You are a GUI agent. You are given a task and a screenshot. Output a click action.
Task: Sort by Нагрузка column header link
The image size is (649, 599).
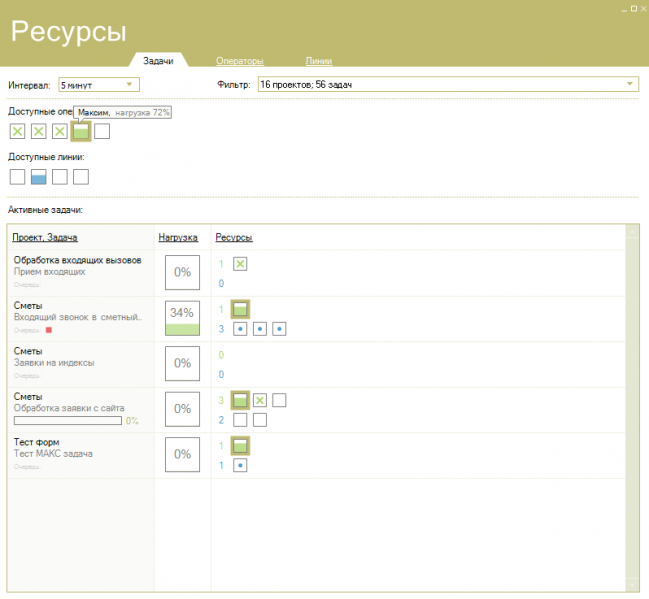[x=178, y=237]
